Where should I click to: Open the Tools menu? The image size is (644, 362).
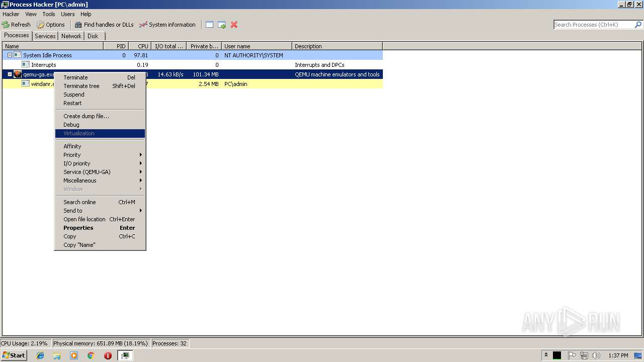click(x=49, y=14)
